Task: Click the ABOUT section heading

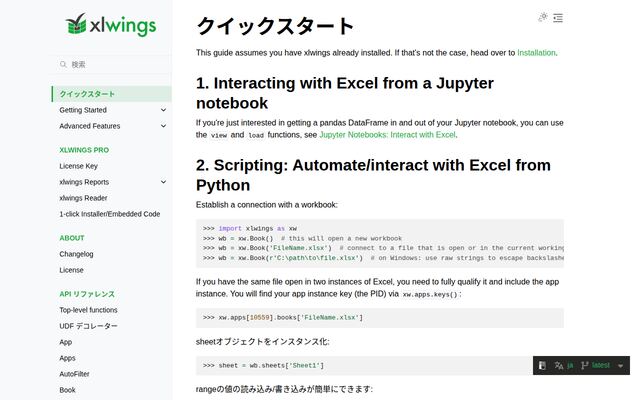Action: pos(72,238)
